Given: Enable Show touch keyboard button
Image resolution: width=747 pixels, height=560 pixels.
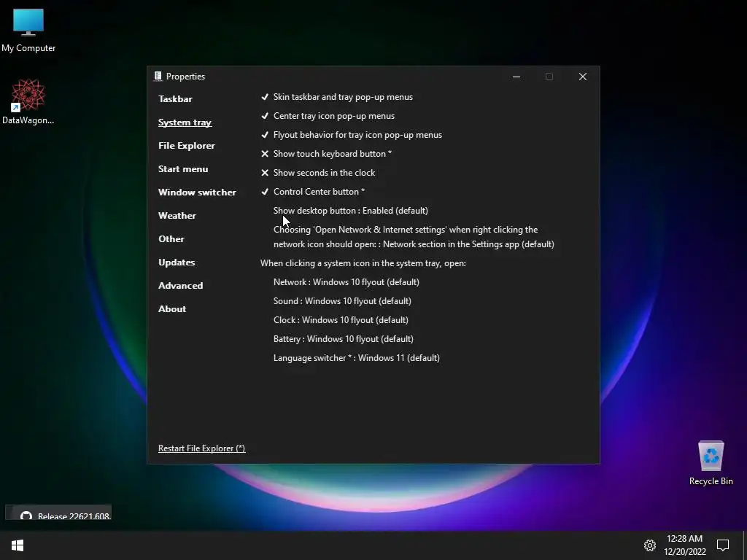Looking at the screenshot, I should tap(326, 154).
